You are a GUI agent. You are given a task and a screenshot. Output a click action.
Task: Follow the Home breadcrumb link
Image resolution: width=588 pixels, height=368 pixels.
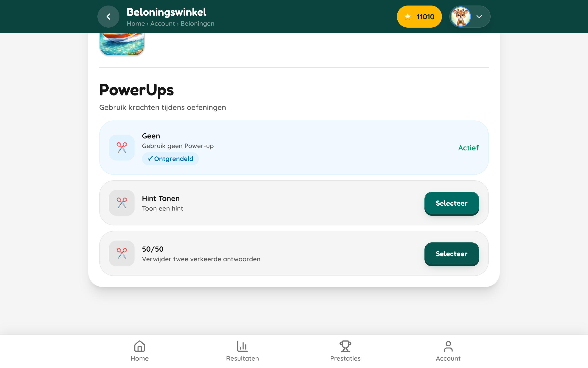[136, 24]
